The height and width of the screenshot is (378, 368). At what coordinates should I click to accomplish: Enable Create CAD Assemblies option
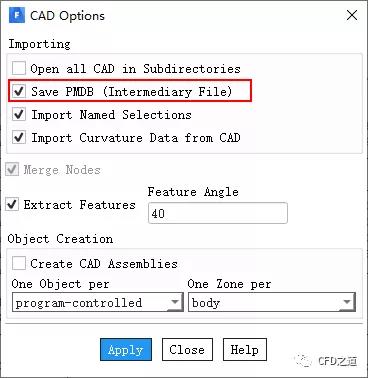19,263
